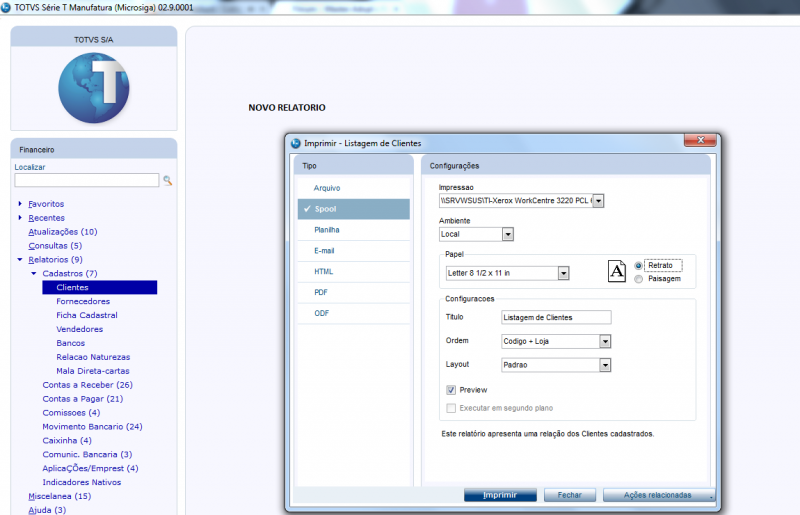The height and width of the screenshot is (515, 800).
Task: Click the Localizar search field
Action: pos(87,180)
